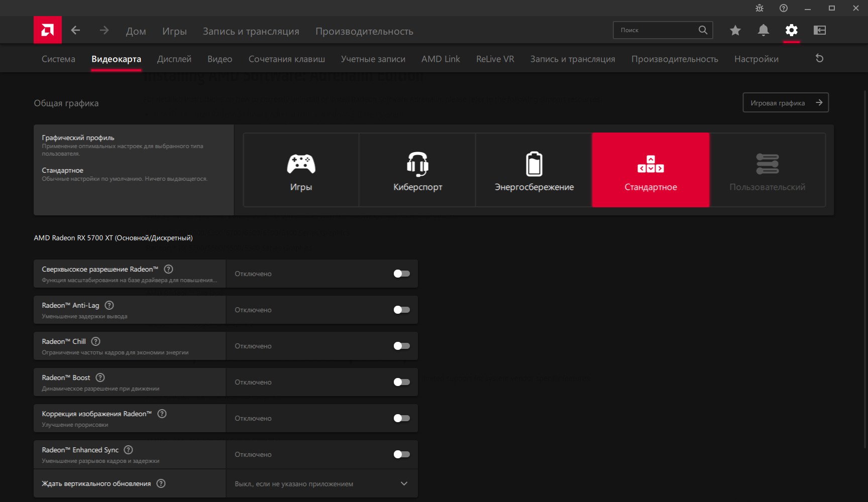This screenshot has width=868, height=502.
Task: Click the AMD logo icon
Action: point(48,30)
